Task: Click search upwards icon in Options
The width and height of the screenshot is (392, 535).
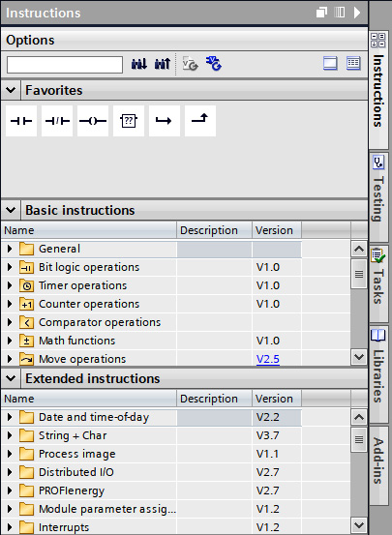Action: pyautogui.click(x=163, y=64)
